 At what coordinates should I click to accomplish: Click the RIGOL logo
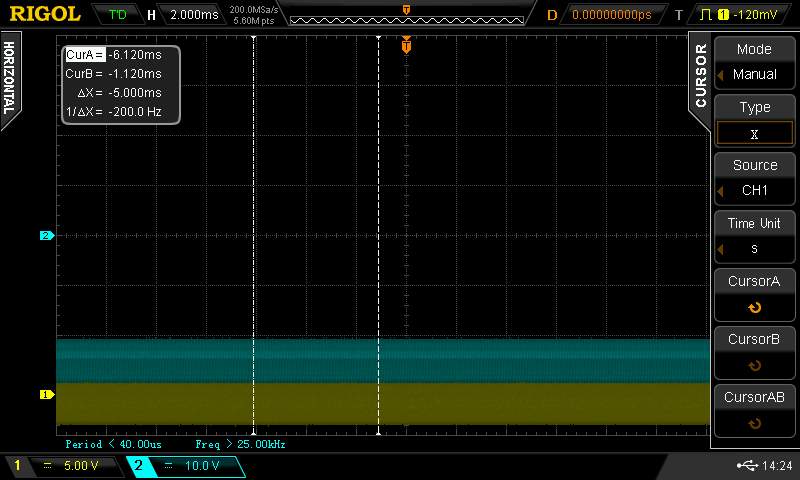[42, 14]
